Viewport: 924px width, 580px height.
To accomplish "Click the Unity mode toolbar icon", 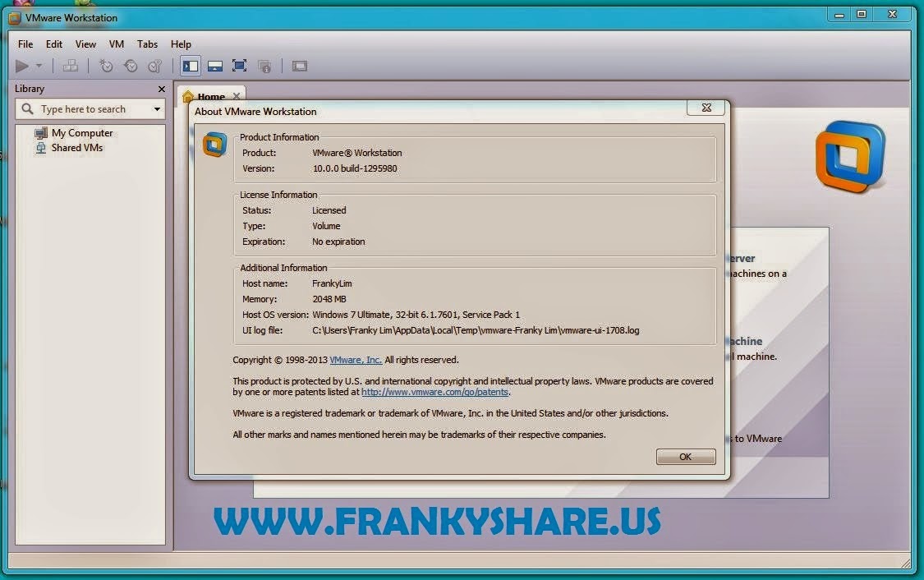I will tap(264, 66).
